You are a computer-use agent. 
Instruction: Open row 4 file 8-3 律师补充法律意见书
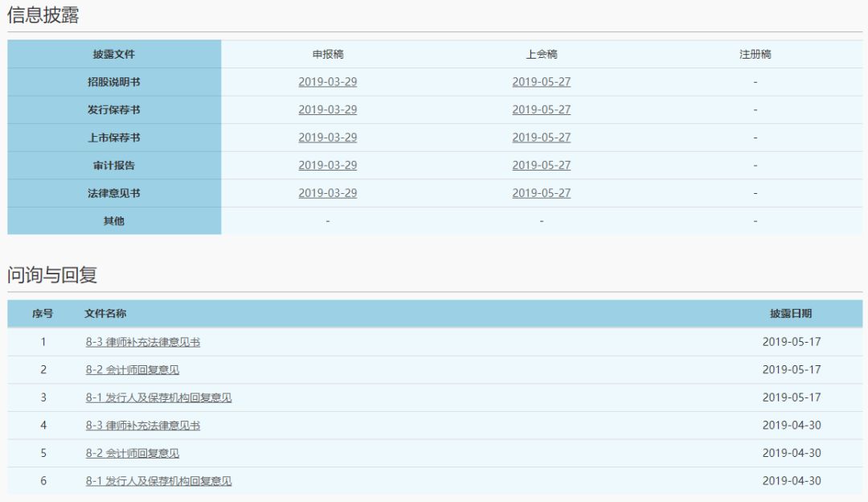click(x=143, y=425)
